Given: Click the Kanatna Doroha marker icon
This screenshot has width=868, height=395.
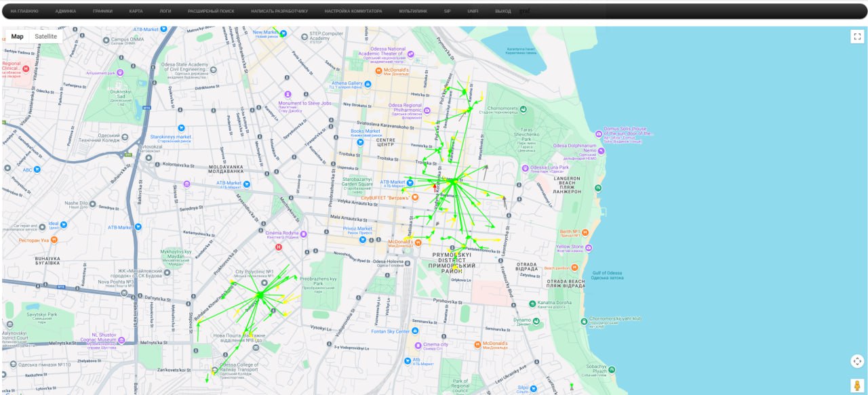Looking at the screenshot, I should click(x=532, y=304).
